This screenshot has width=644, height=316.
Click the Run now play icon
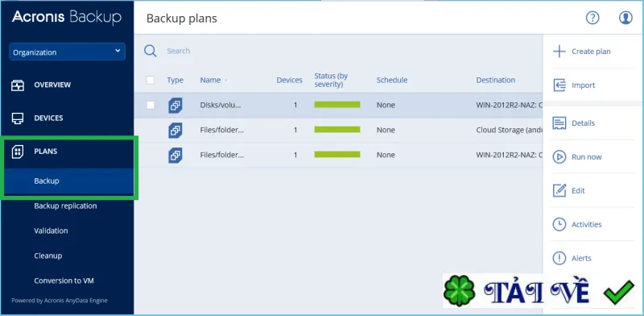(559, 156)
